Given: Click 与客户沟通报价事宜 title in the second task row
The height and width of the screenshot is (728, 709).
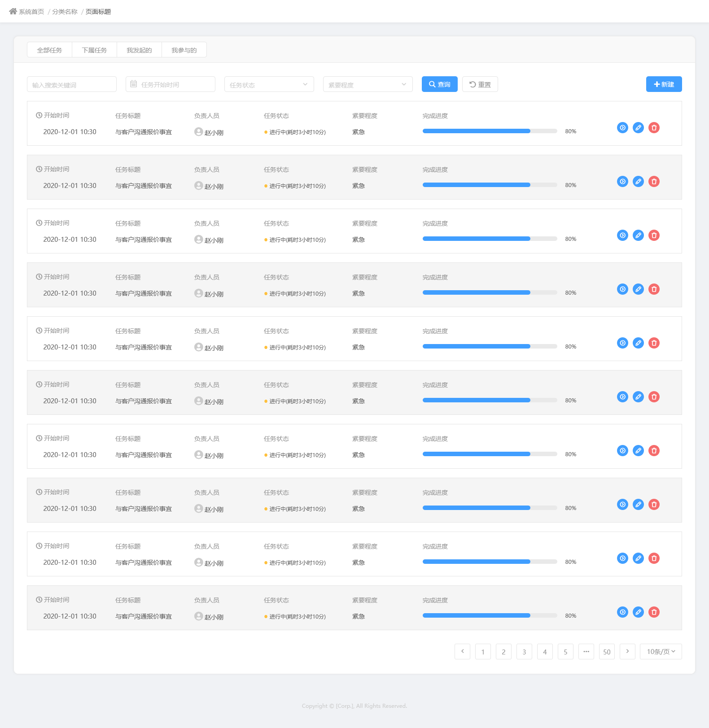Looking at the screenshot, I should (144, 186).
